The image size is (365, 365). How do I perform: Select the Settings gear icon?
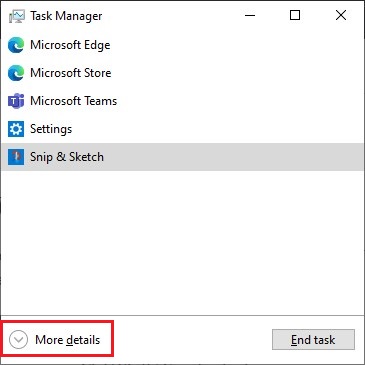[16, 129]
